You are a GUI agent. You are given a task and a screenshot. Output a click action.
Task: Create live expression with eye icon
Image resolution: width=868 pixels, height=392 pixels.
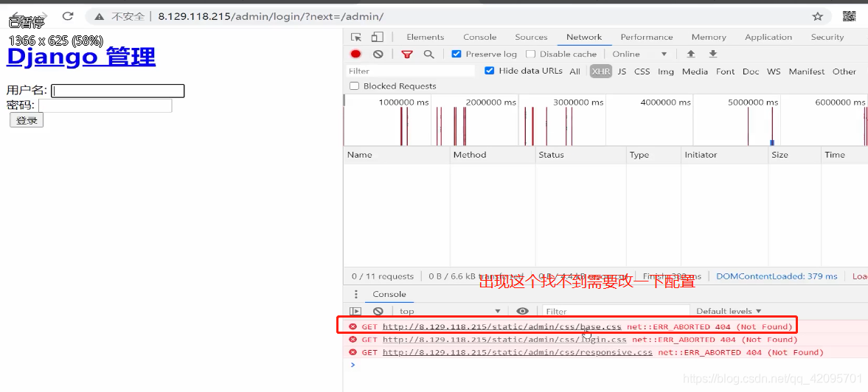tap(523, 311)
